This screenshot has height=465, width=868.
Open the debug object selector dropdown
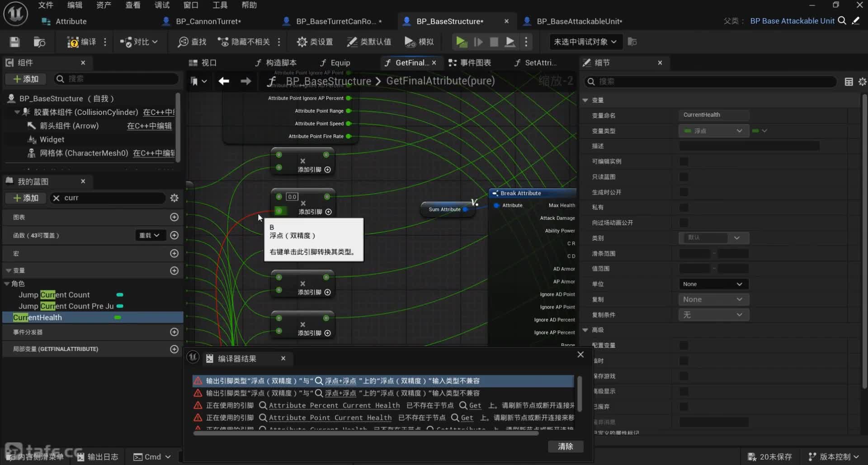point(585,42)
